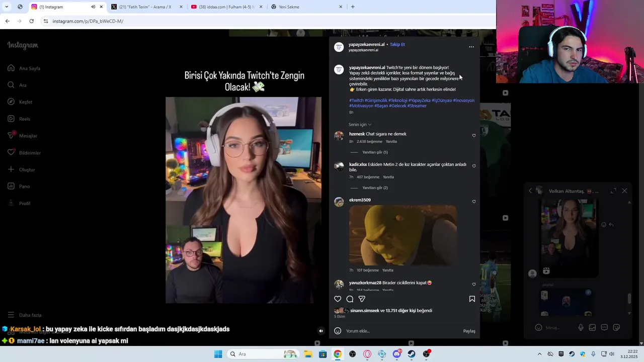Expand the chat popup to full view
This screenshot has width=644, height=362.
pos(613,191)
